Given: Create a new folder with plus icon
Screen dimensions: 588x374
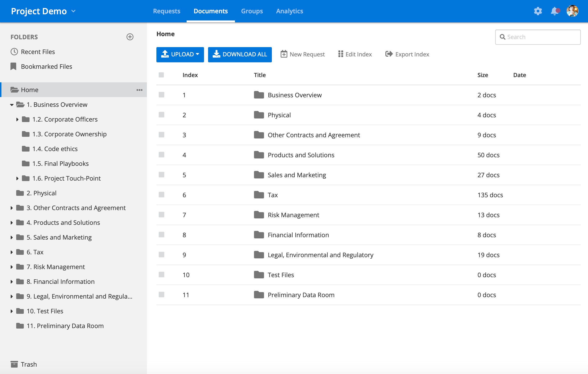Looking at the screenshot, I should pyautogui.click(x=130, y=37).
